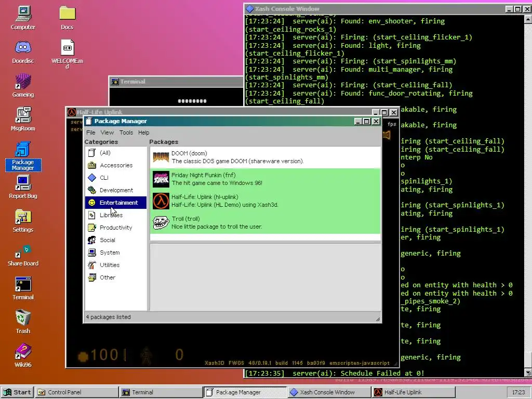
Task: Focus the Terminal window title bar
Action: click(x=176, y=82)
